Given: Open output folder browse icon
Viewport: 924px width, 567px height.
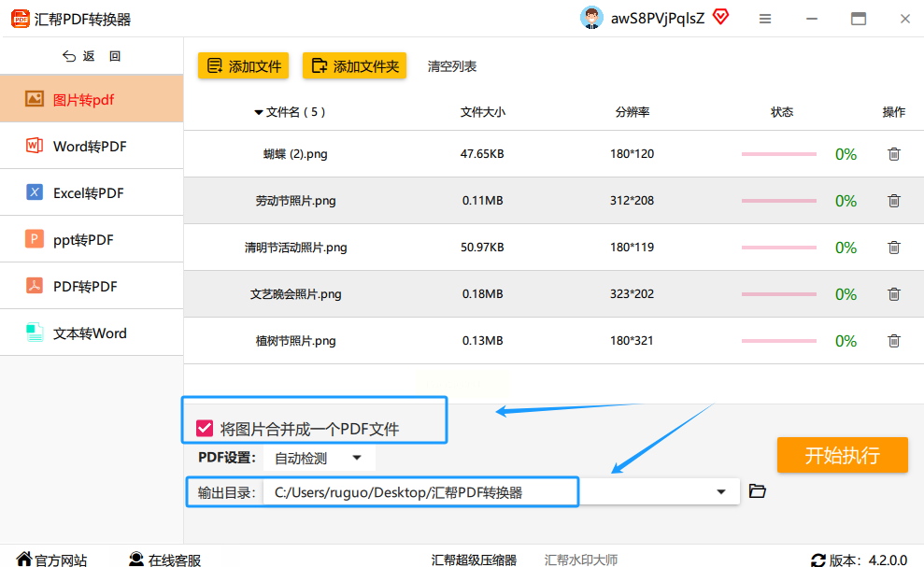Looking at the screenshot, I should [758, 491].
